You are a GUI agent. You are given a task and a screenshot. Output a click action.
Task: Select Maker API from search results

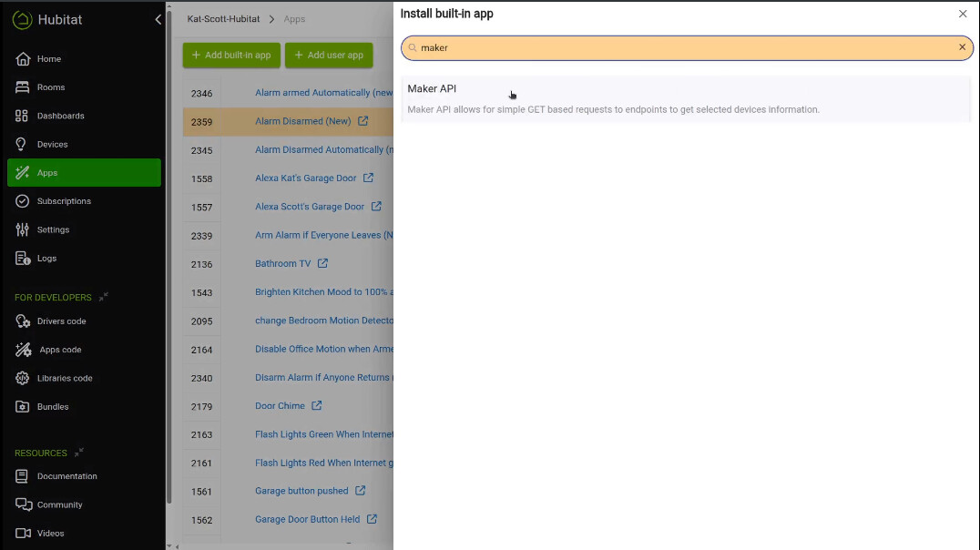(x=432, y=89)
